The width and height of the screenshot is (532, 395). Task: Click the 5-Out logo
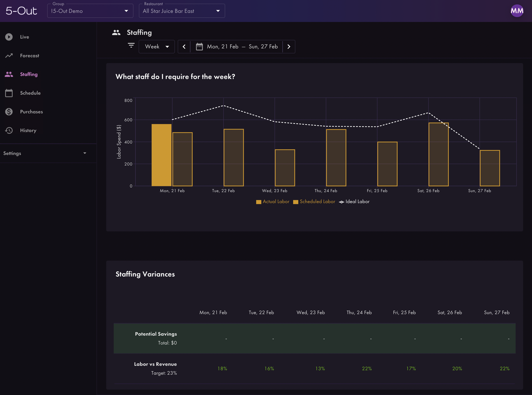pos(21,11)
